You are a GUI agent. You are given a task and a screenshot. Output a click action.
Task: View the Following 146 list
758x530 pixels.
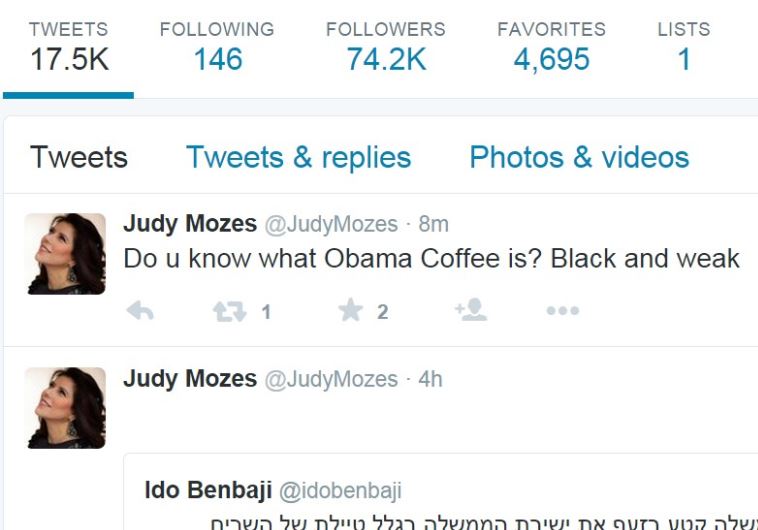tap(217, 47)
